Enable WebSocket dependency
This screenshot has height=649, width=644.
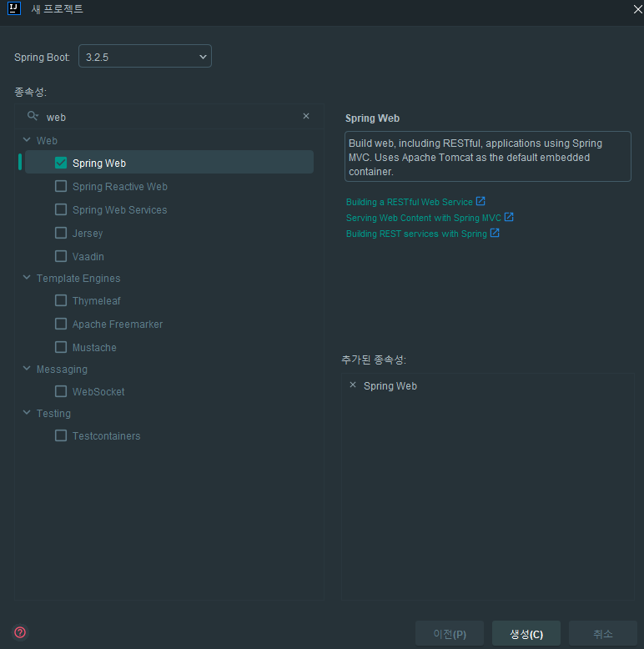pyautogui.click(x=61, y=391)
